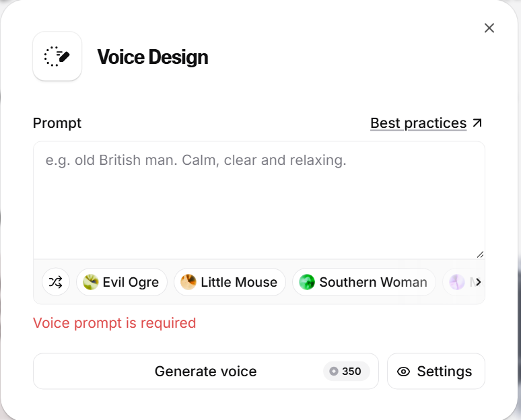Click the green Southern Woman avatar
This screenshot has width=521, height=420.
(x=307, y=282)
